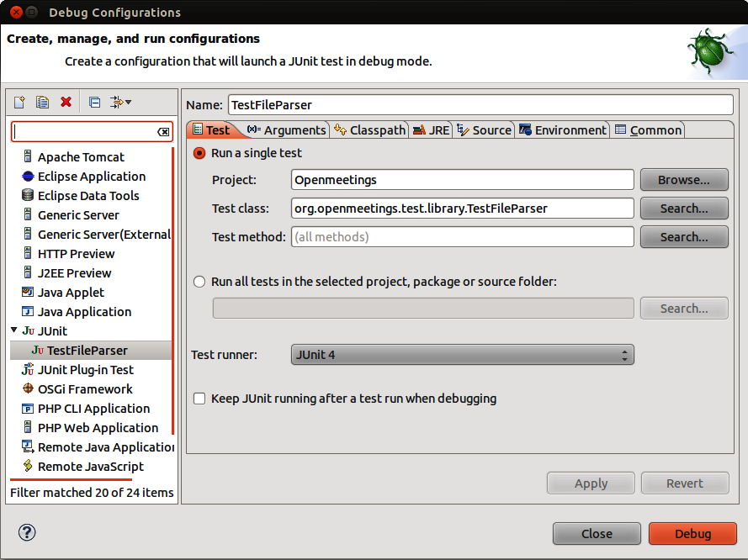Click the New launch configuration icon
The image size is (748, 560).
(19, 102)
